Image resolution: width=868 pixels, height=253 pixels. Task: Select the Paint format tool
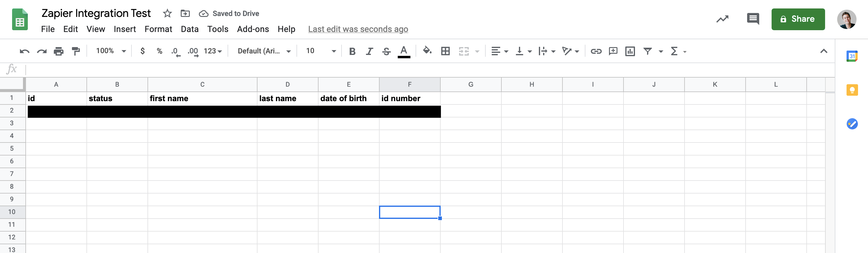pos(76,51)
